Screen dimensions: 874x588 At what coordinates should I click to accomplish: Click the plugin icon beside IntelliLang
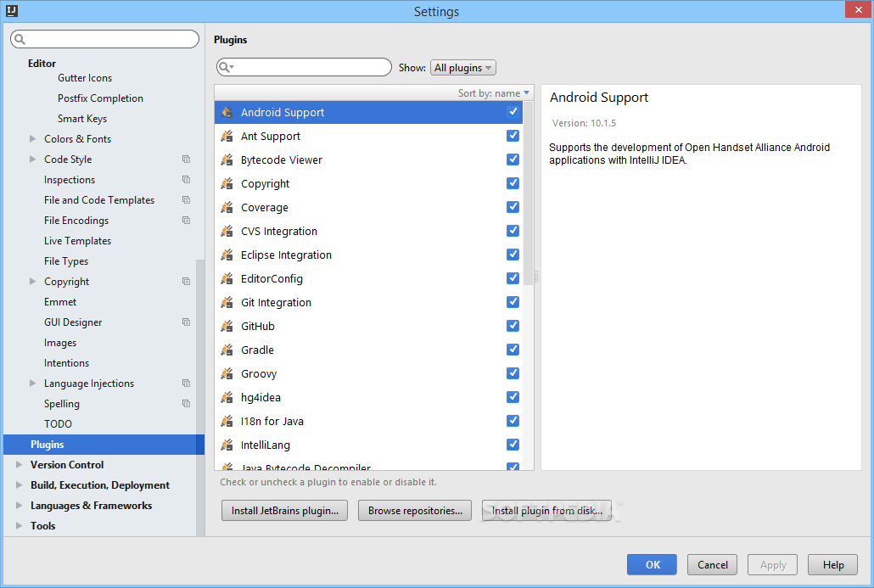coord(227,445)
